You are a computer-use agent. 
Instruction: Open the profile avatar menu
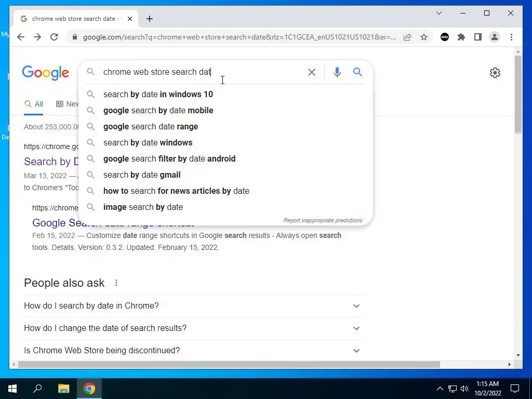click(495, 37)
